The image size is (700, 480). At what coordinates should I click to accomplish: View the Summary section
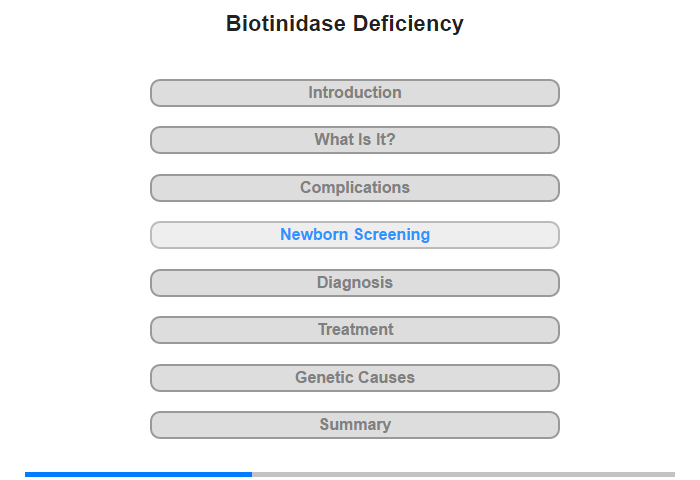355,425
